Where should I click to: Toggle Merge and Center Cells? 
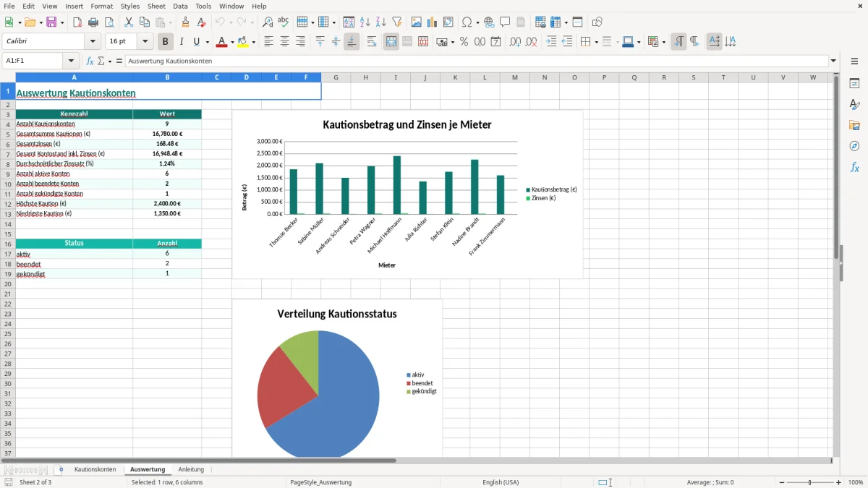[391, 42]
